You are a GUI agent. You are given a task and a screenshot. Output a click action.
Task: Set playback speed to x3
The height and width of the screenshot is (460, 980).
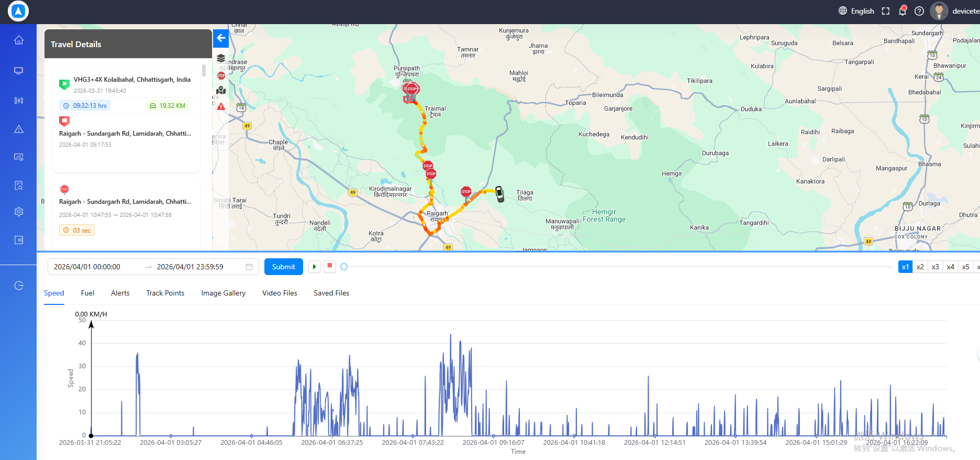click(x=936, y=267)
